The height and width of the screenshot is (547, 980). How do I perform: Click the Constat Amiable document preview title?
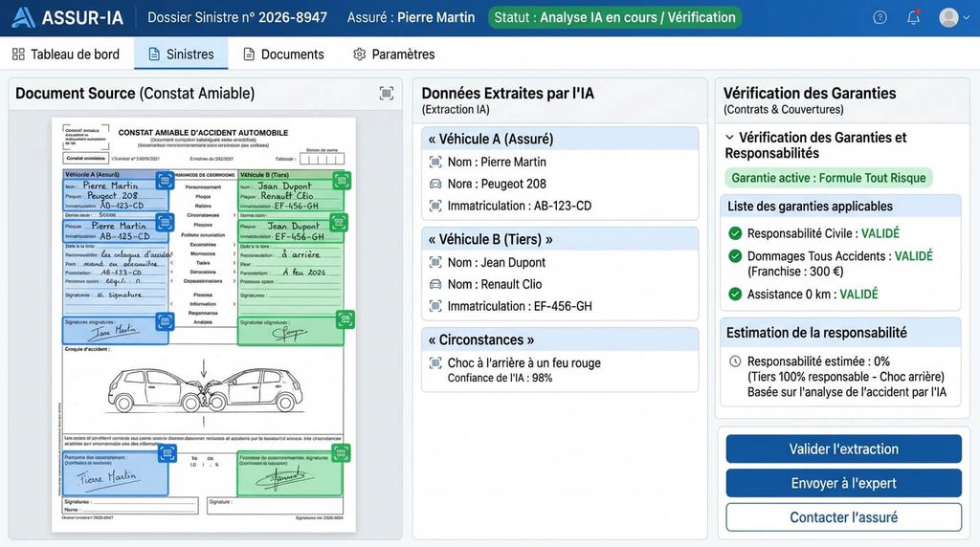click(203, 132)
